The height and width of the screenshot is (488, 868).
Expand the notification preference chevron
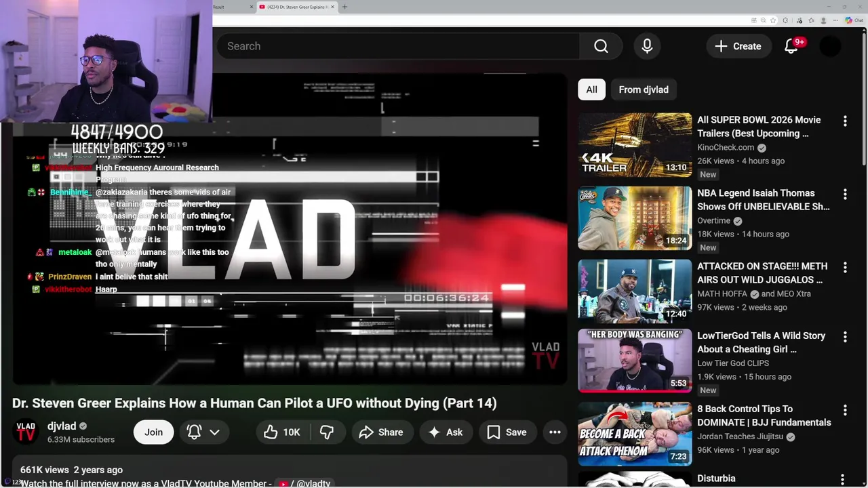tap(214, 432)
